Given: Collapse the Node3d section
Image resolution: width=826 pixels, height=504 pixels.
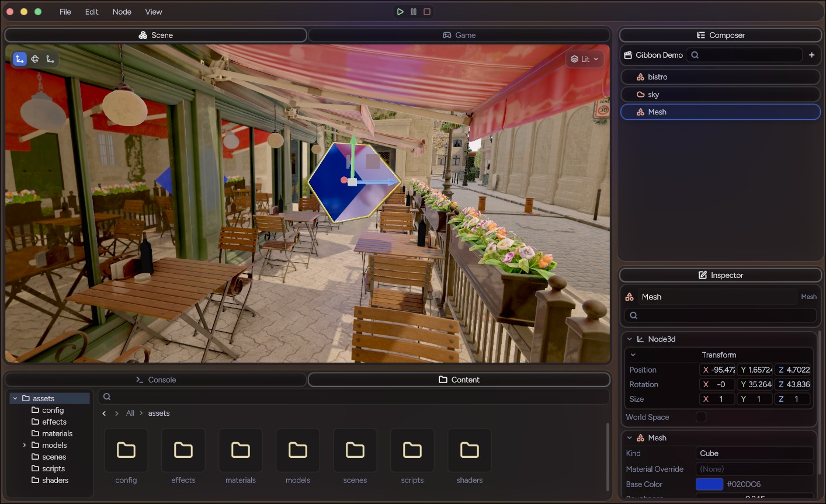Looking at the screenshot, I should (x=630, y=339).
